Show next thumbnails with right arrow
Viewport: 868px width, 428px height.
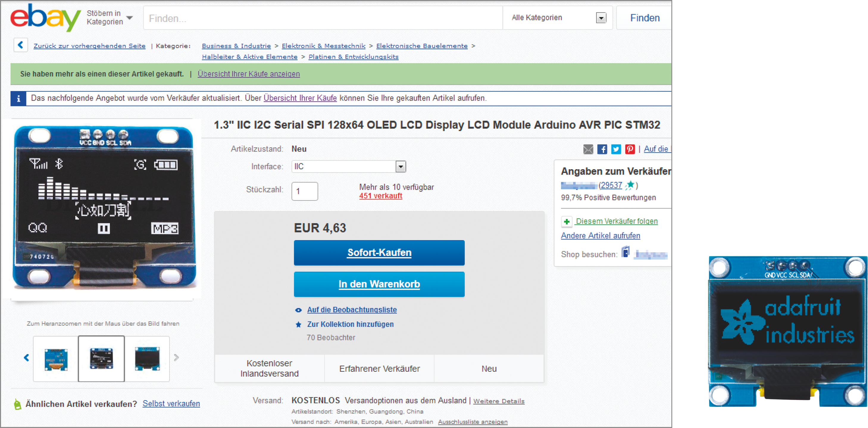pyautogui.click(x=176, y=357)
